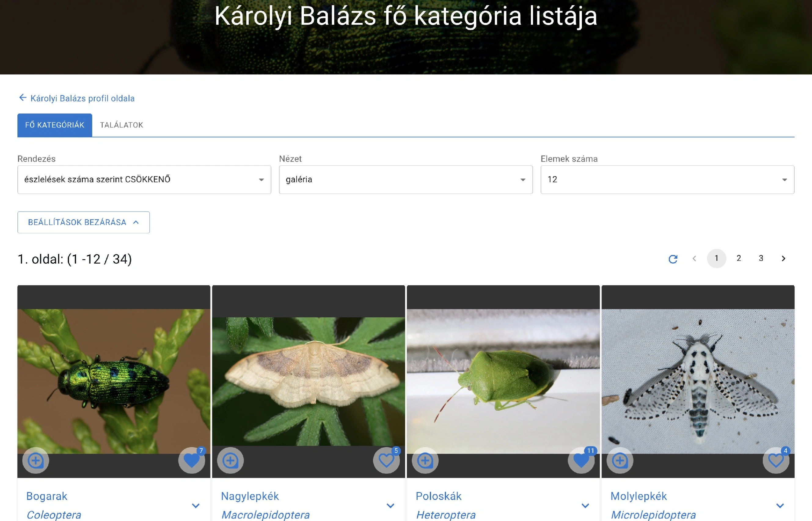
Task: Open zoom-plus icon on Nagylepkék image
Action: coord(230,460)
